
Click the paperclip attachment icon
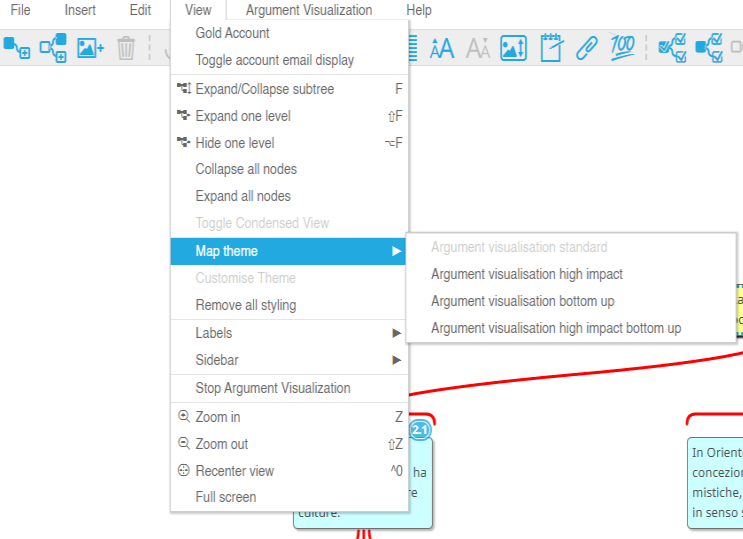[x=587, y=47]
